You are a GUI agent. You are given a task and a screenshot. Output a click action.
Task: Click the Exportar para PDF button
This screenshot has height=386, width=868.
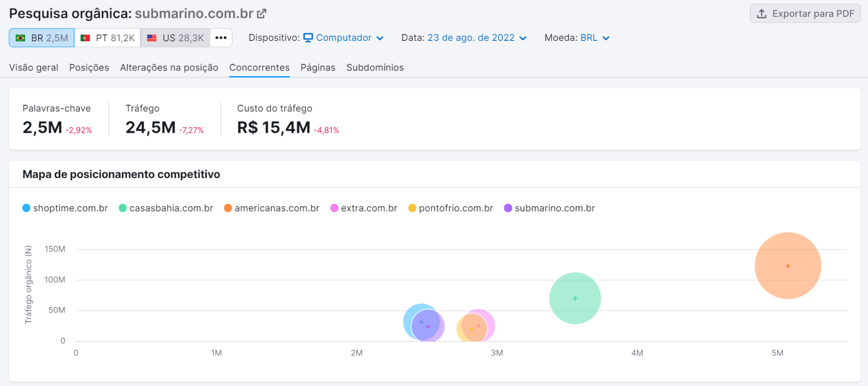(805, 14)
